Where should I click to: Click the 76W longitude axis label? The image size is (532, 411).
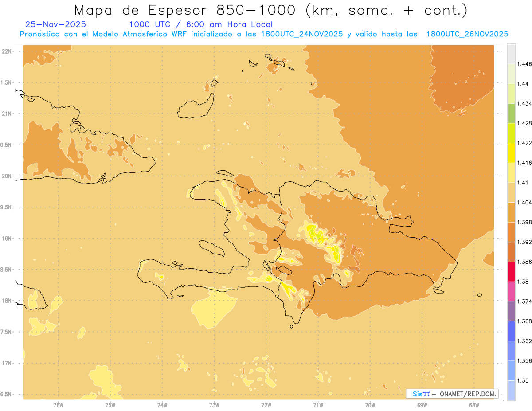(58, 405)
